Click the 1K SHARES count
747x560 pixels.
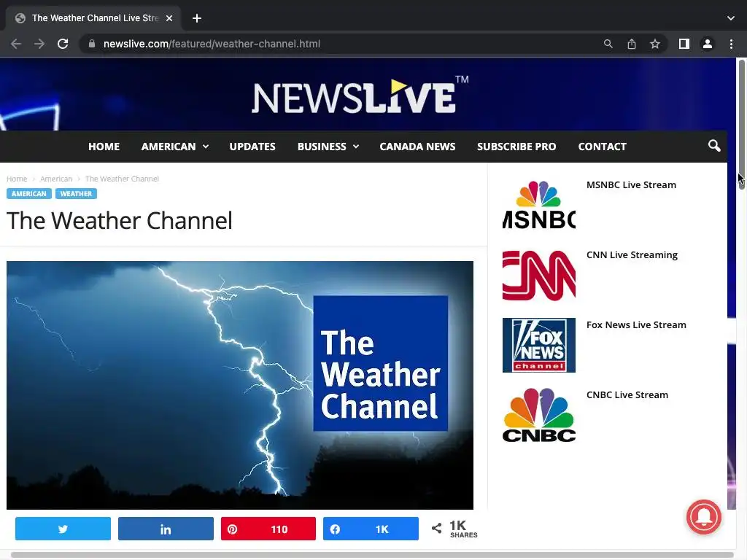[x=463, y=529]
